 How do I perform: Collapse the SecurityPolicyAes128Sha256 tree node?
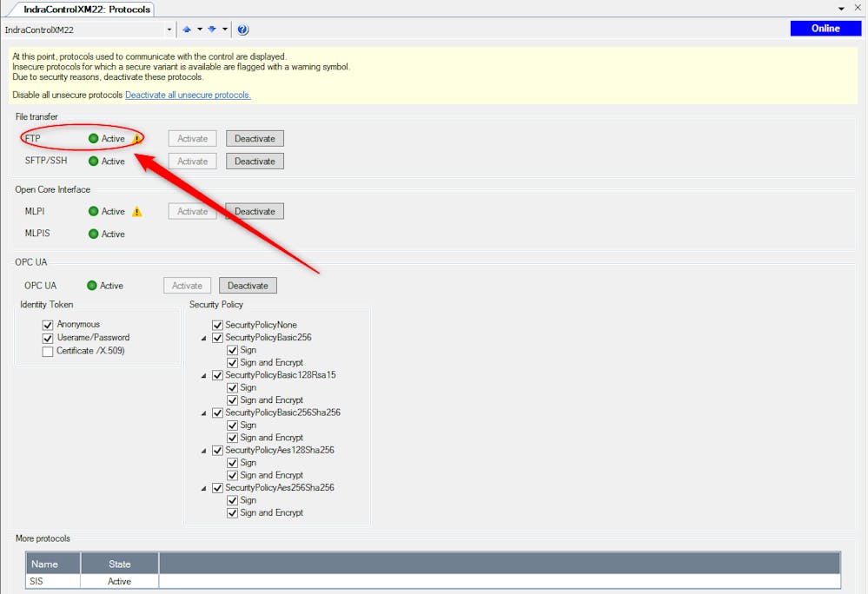click(203, 451)
